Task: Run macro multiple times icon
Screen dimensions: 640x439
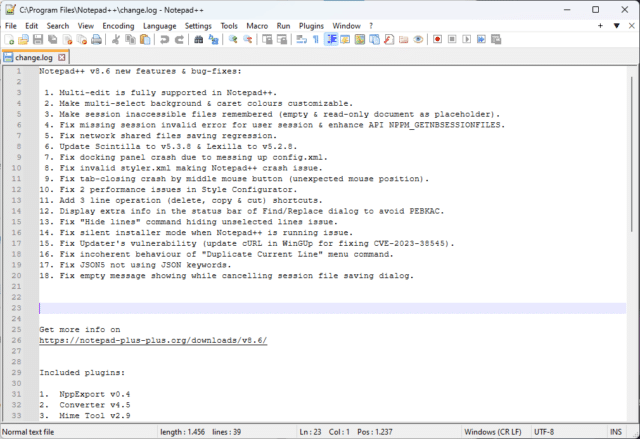Action: (482, 40)
